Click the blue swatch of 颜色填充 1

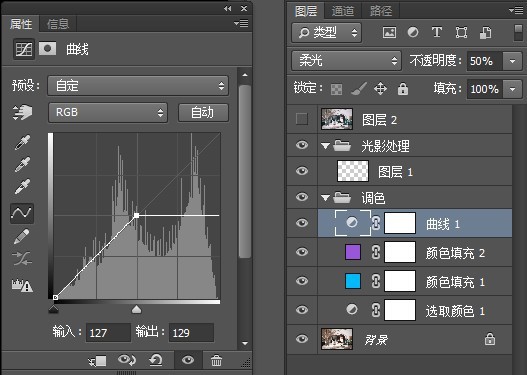point(353,281)
